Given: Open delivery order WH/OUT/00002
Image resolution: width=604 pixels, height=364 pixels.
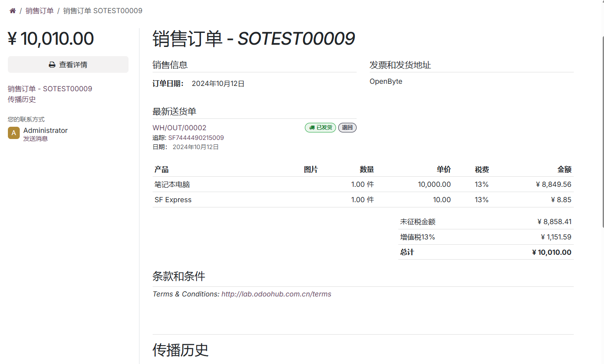Looking at the screenshot, I should [179, 128].
